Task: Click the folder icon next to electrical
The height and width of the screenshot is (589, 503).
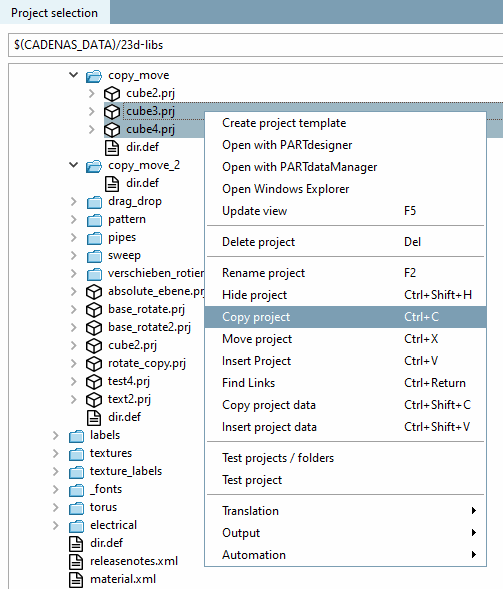Action: tap(76, 526)
